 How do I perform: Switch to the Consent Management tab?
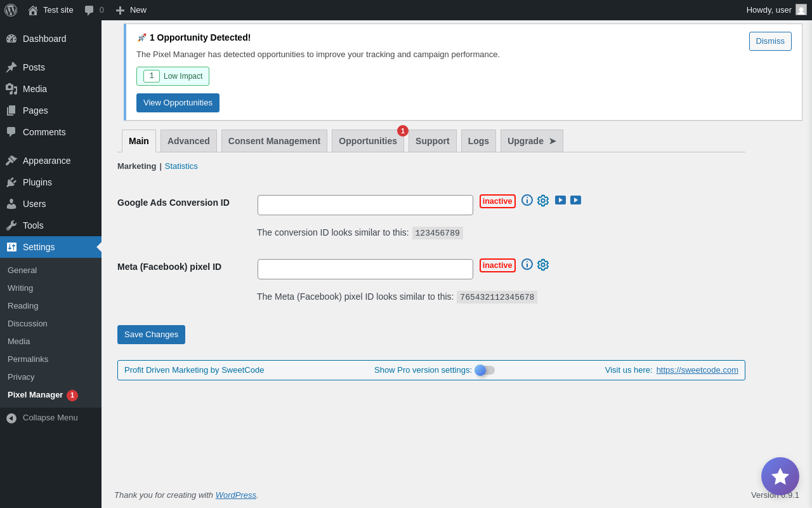click(x=274, y=141)
